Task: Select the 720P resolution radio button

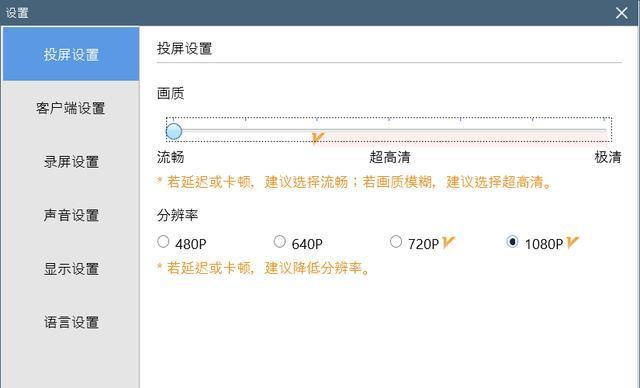Action: coord(396,242)
